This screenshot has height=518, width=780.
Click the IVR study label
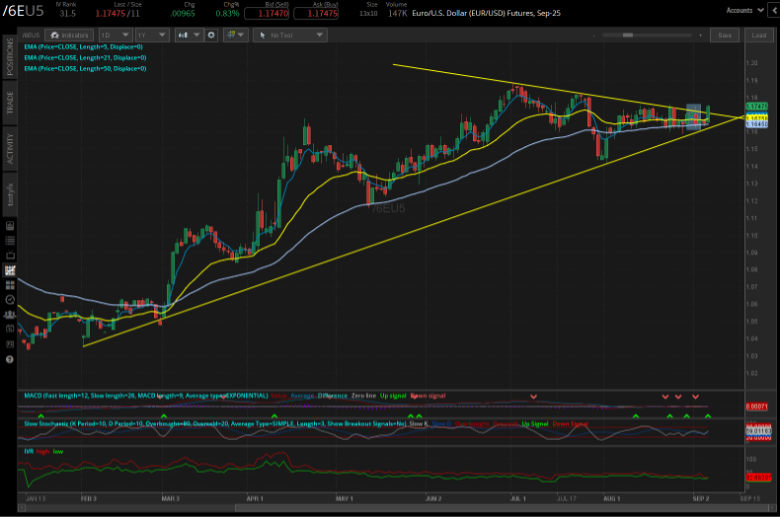point(28,452)
